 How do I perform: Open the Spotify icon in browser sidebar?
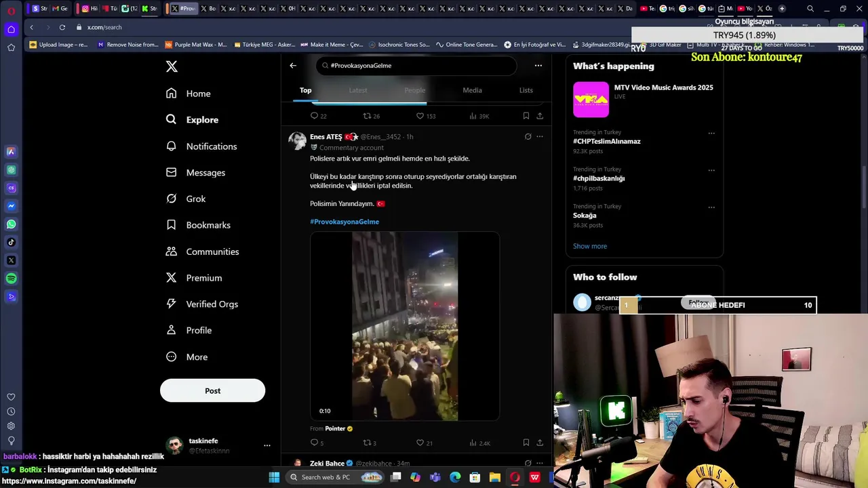[x=11, y=279]
